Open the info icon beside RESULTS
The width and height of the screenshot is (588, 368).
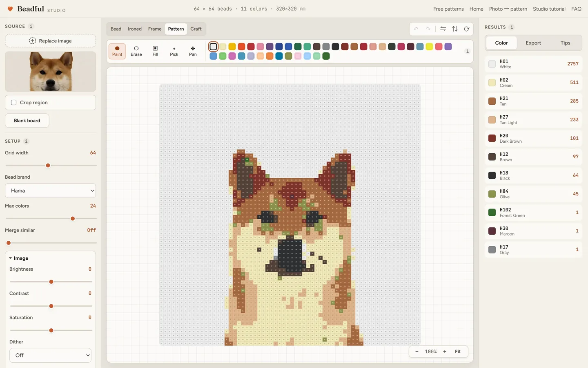coord(512,27)
